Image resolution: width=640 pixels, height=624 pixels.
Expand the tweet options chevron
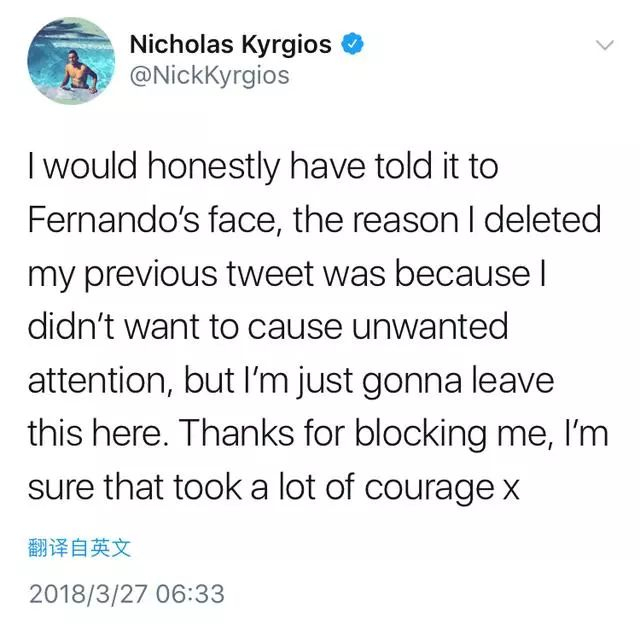(x=604, y=44)
